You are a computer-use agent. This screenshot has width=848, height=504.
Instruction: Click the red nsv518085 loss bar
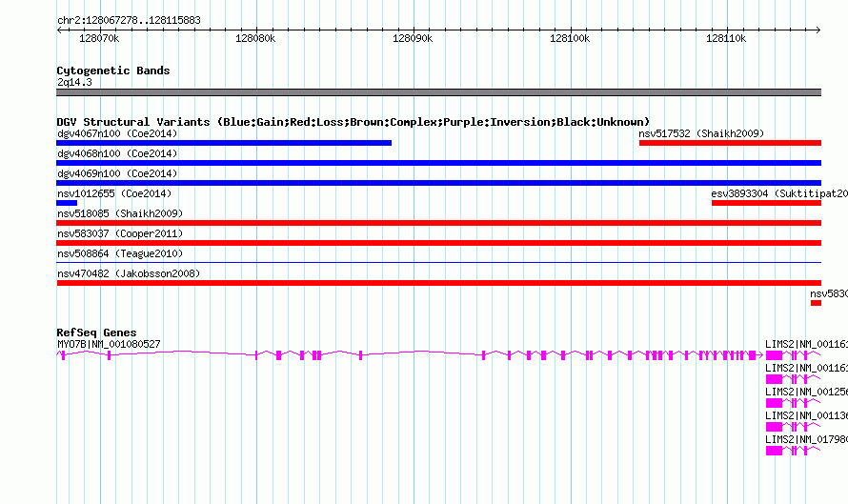pos(438,223)
